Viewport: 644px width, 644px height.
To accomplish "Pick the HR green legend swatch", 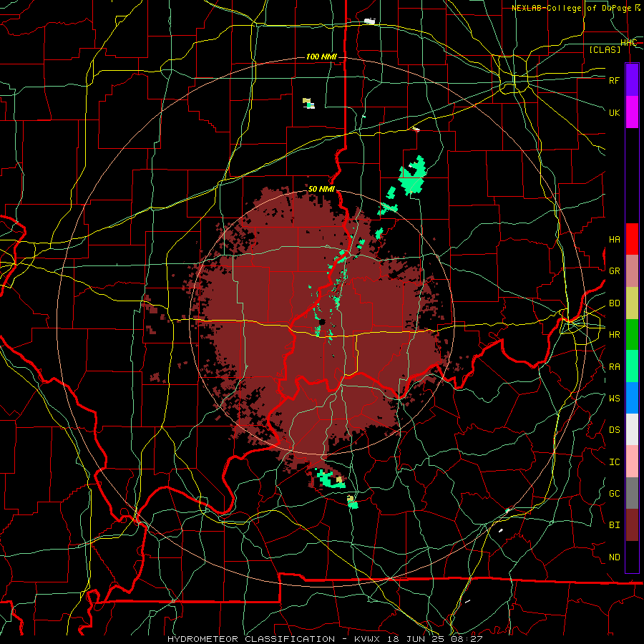I will (632, 335).
